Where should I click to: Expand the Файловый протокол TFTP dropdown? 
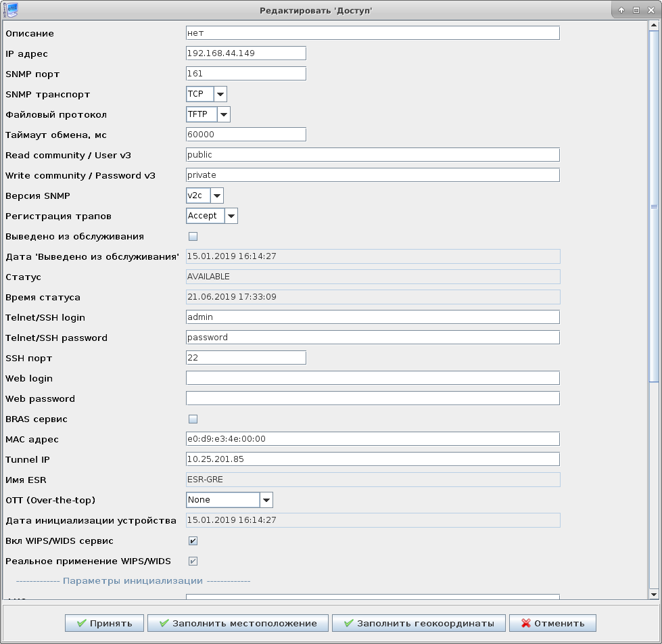pos(223,115)
